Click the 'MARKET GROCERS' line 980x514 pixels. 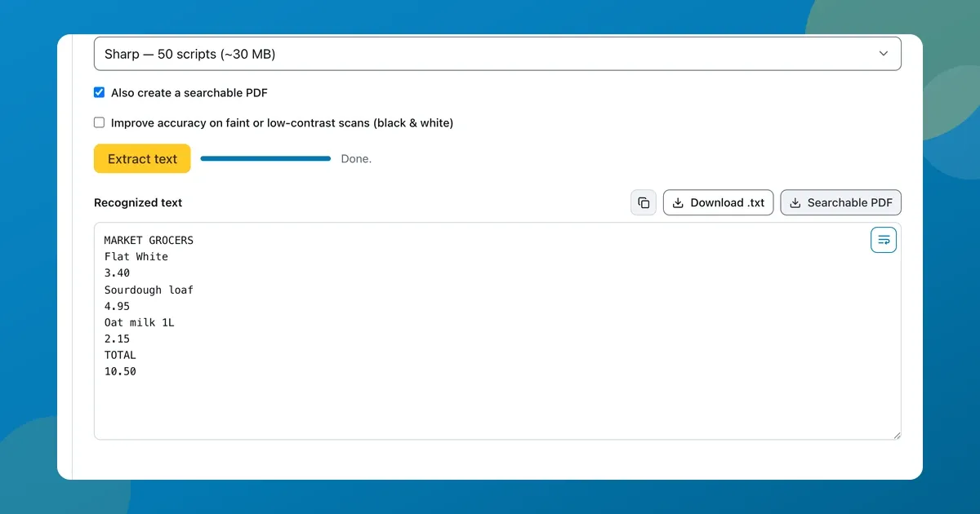pos(149,240)
